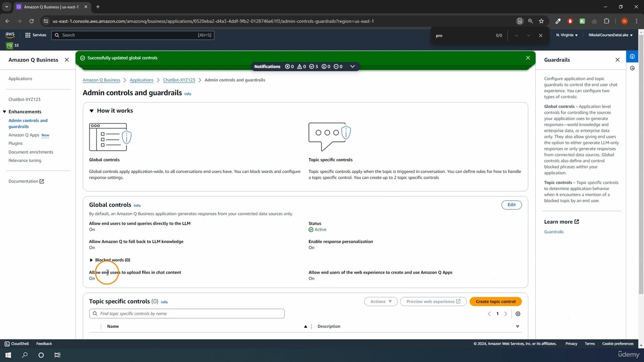The width and height of the screenshot is (644, 362).
Task: Open the Description column sort arrow
Action: click(x=517, y=326)
